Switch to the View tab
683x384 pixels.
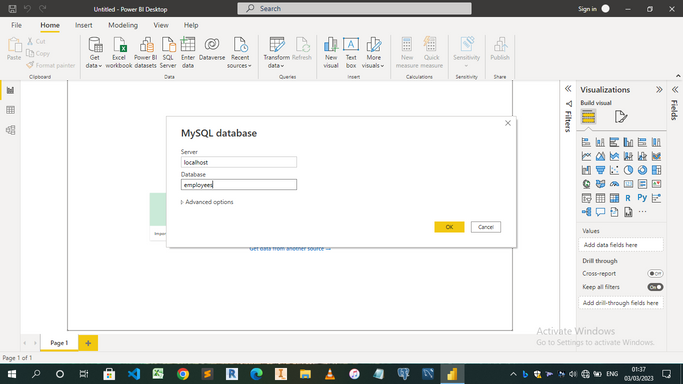[161, 25]
